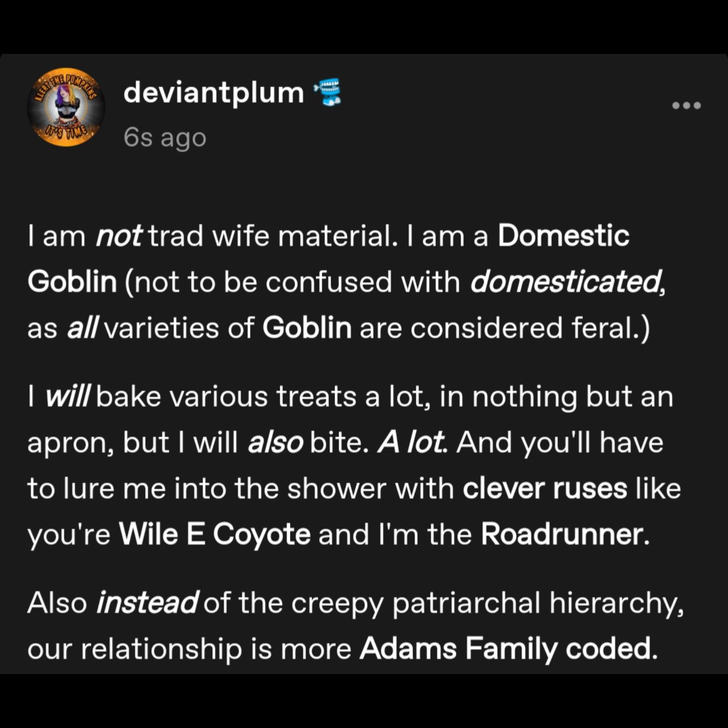Click the "creepy patriarchal hierarchy" phrase
Screen dimensions: 728x728
pyautogui.click(x=486, y=603)
